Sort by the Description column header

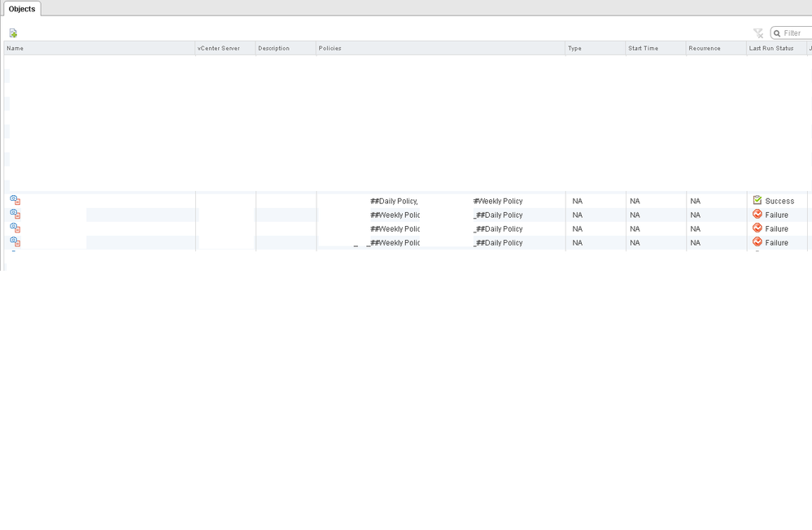tap(273, 49)
